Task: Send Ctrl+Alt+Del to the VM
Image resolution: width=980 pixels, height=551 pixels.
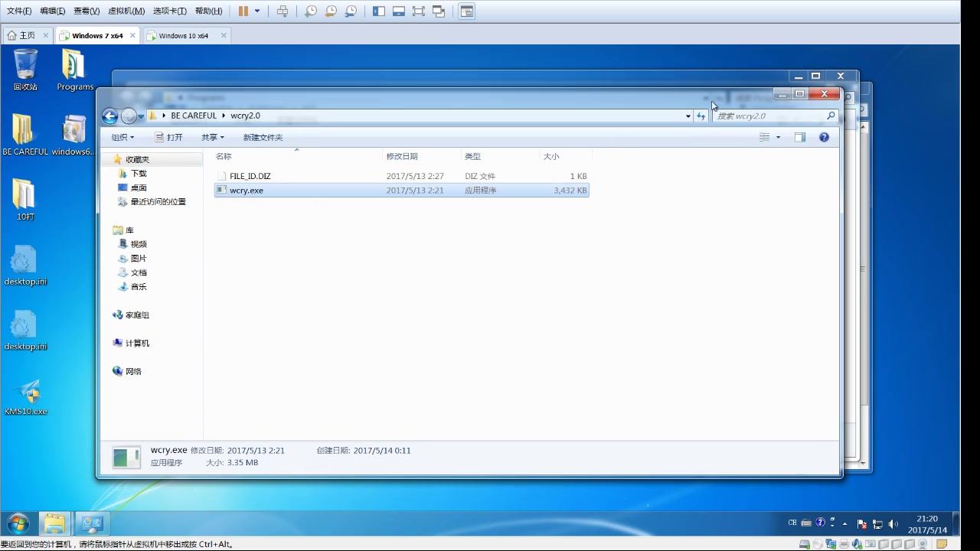Action: click(x=283, y=11)
